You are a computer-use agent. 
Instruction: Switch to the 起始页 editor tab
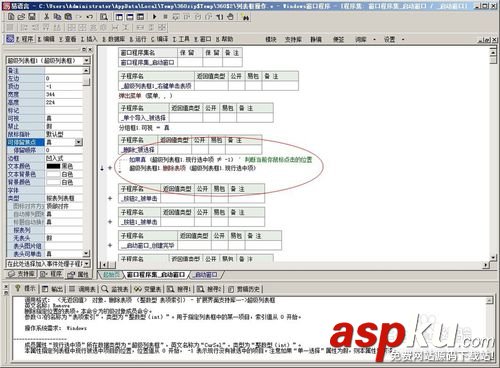coord(111,275)
